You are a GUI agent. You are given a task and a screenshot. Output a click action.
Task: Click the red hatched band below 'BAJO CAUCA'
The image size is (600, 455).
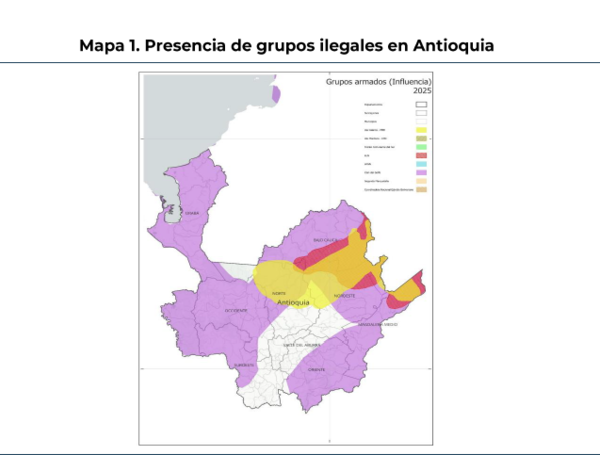(321, 253)
